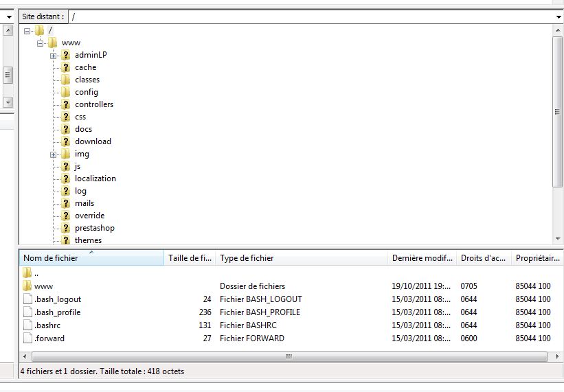The width and height of the screenshot is (564, 392).
Task: Select the adminLP tree label
Action: 91,55
